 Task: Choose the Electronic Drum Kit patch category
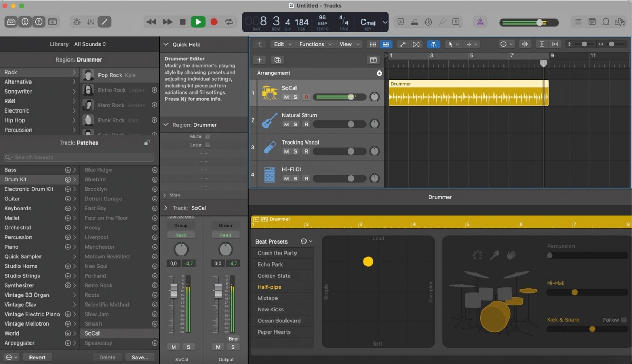tap(39, 189)
